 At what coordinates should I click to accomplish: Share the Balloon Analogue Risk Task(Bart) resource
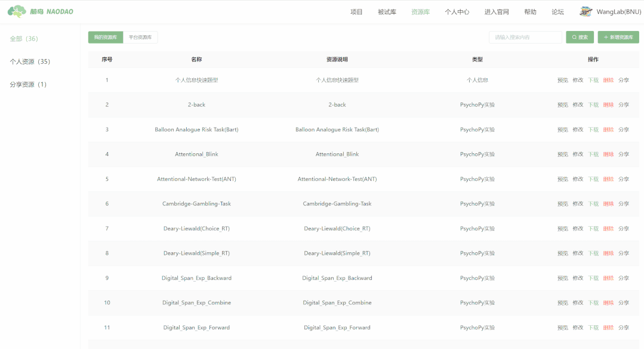624,129
